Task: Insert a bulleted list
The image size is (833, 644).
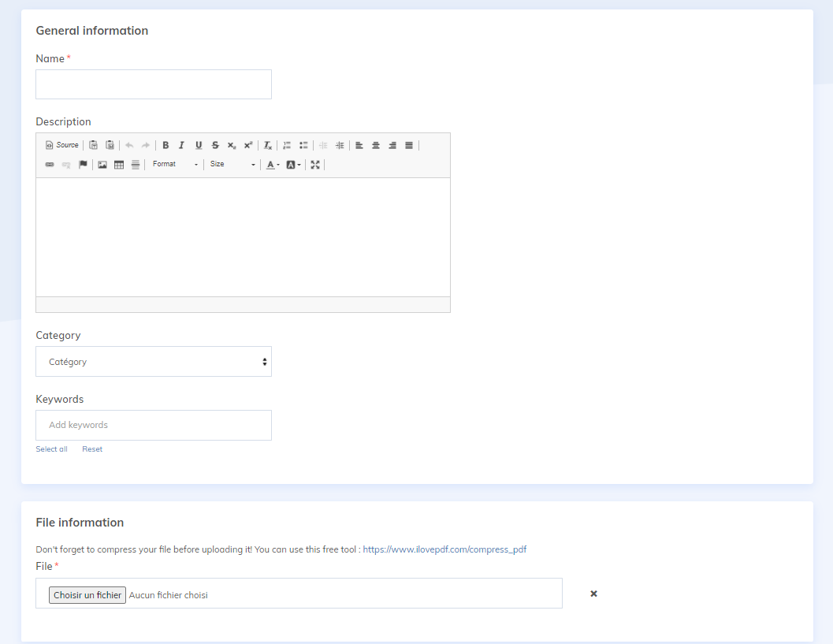Action: click(303, 145)
